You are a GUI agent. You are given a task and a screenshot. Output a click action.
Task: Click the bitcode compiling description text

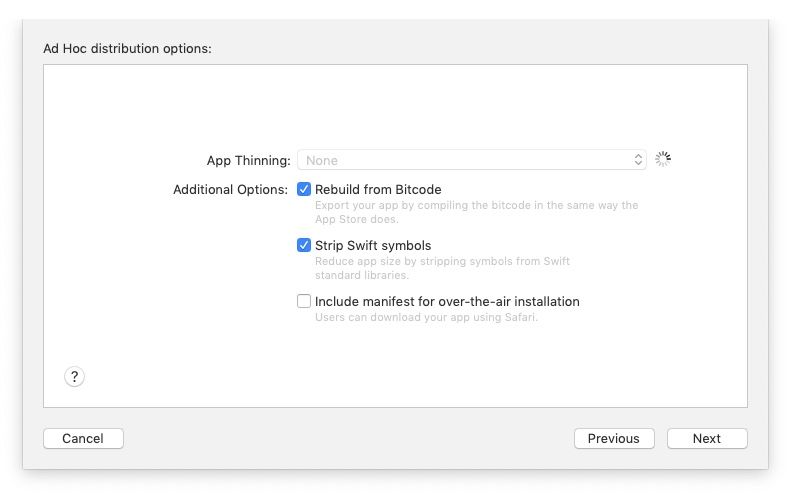coord(476,212)
